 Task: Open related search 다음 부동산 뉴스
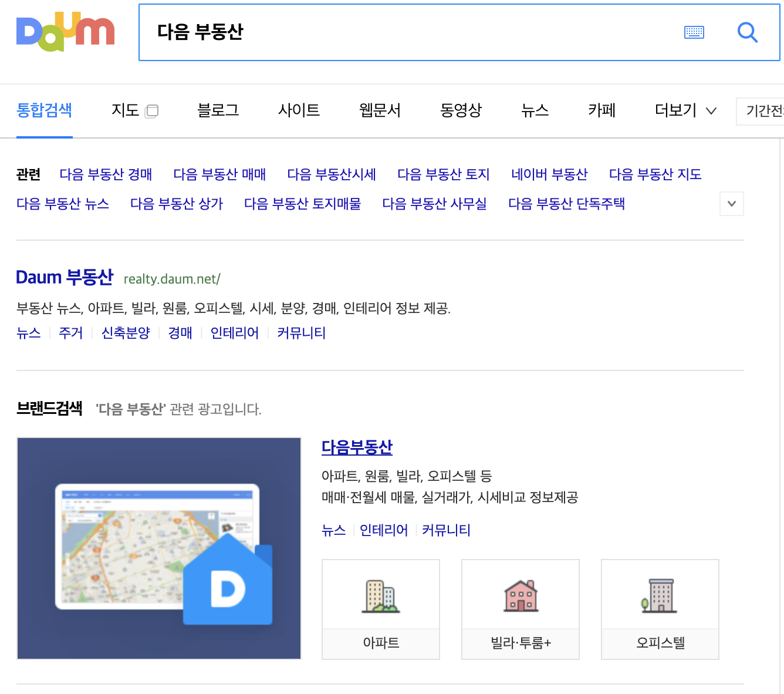point(63,204)
